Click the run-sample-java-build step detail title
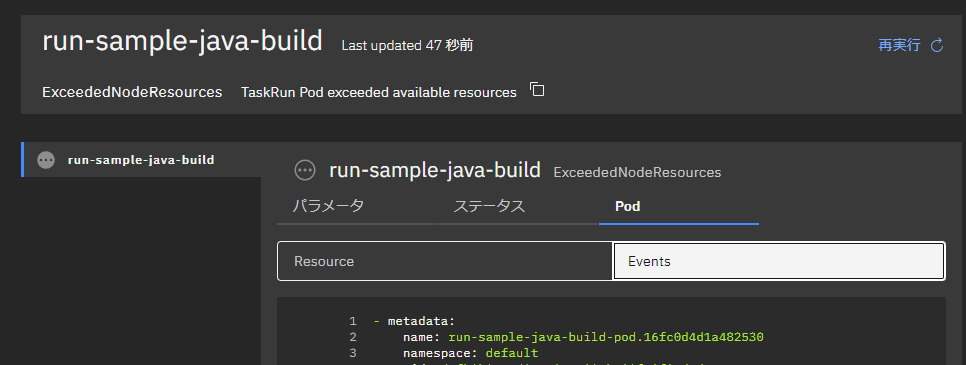966x365 pixels. click(435, 170)
